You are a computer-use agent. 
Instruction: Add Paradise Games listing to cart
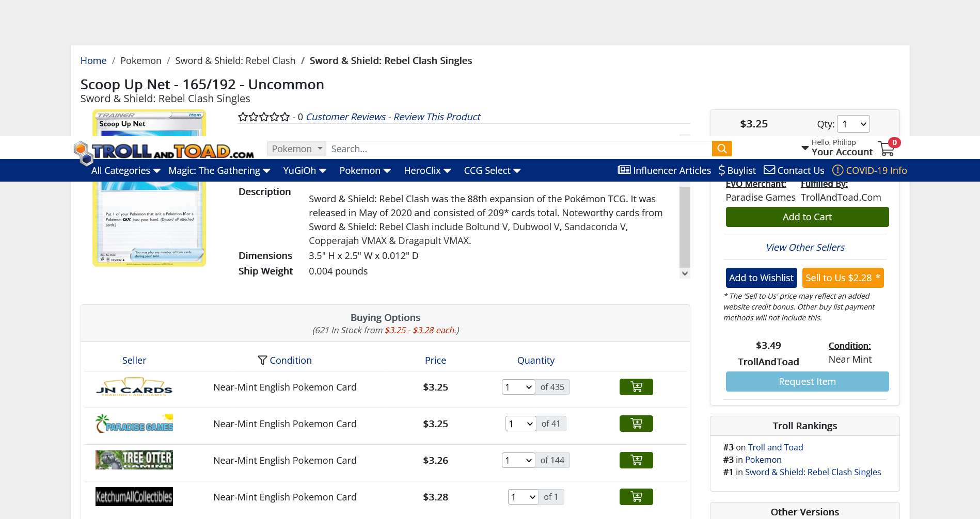coord(636,424)
